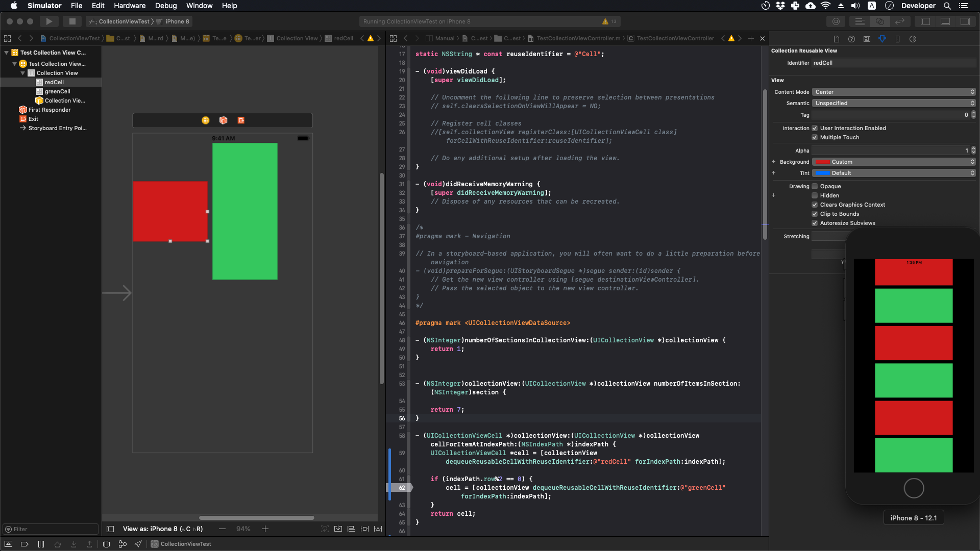
Task: Open the Size inspector ruler icon
Action: (897, 39)
